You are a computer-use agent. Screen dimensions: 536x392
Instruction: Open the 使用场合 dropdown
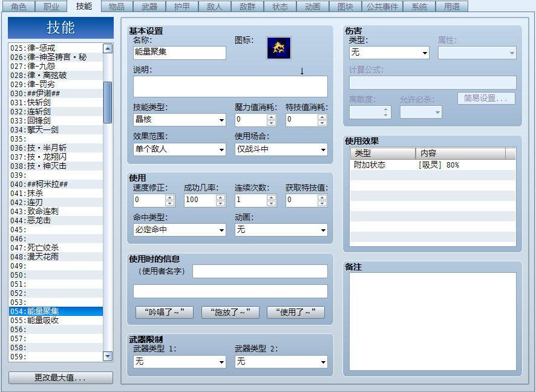point(281,149)
